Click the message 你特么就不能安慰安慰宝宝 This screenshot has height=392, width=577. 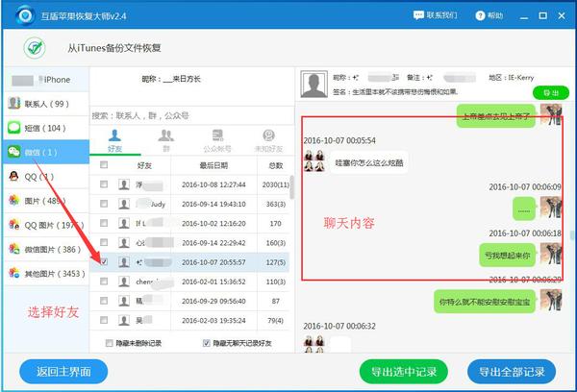coord(485,302)
